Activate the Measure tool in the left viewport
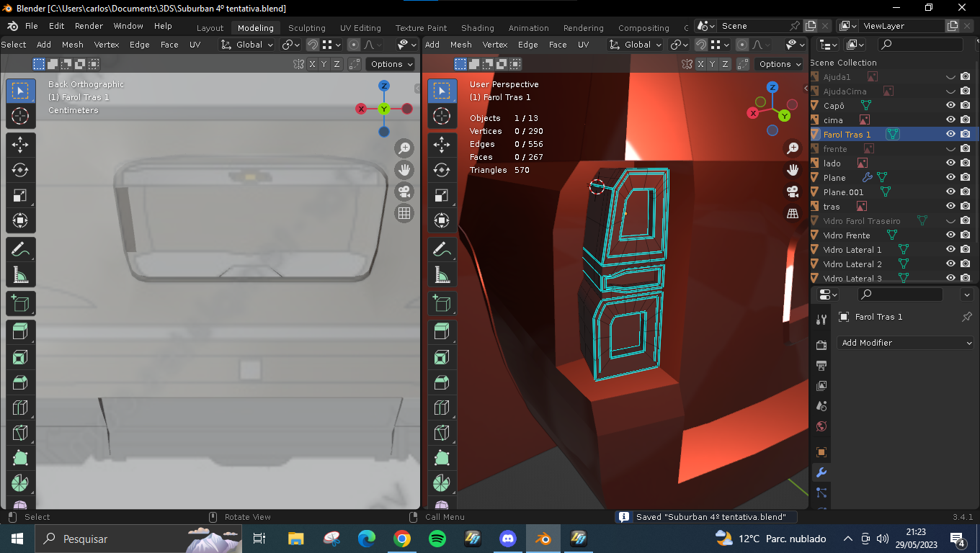 (x=20, y=274)
